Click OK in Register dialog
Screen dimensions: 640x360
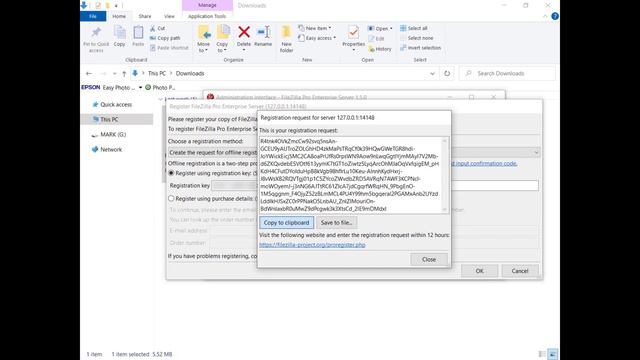(480, 271)
